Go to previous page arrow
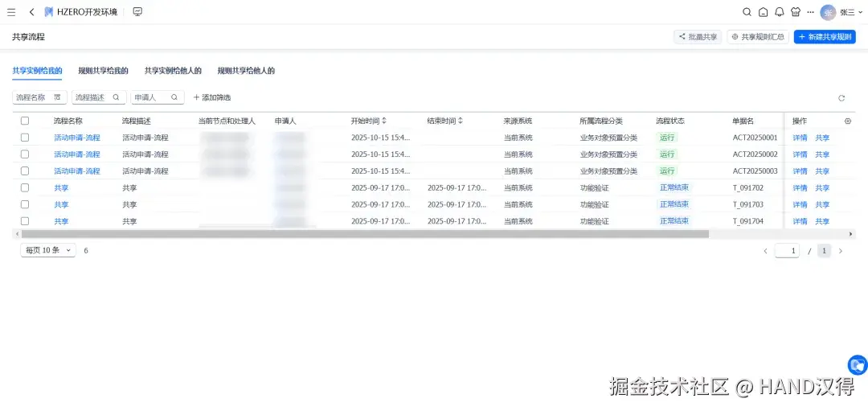Image resolution: width=868 pixels, height=411 pixels. click(x=766, y=251)
